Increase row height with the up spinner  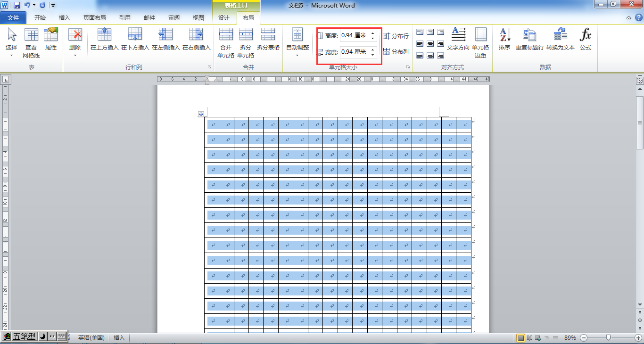tap(373, 33)
